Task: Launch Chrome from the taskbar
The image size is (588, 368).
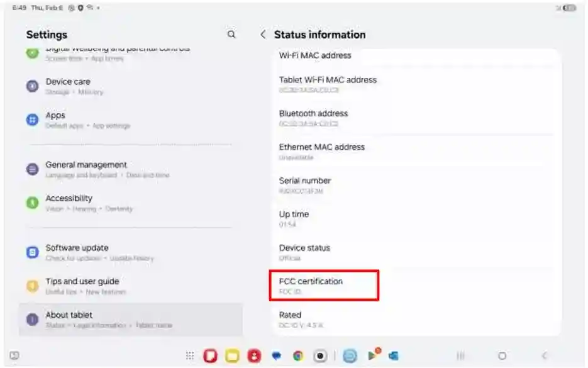Action: pyautogui.click(x=297, y=356)
